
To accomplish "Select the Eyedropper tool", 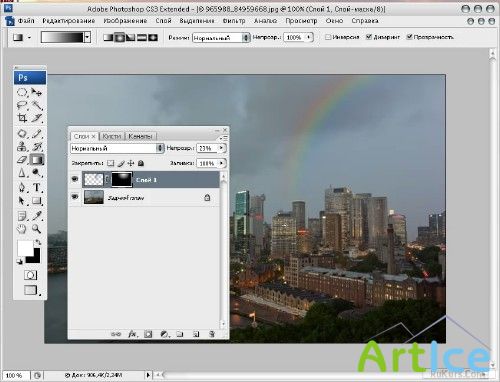I will (x=37, y=216).
